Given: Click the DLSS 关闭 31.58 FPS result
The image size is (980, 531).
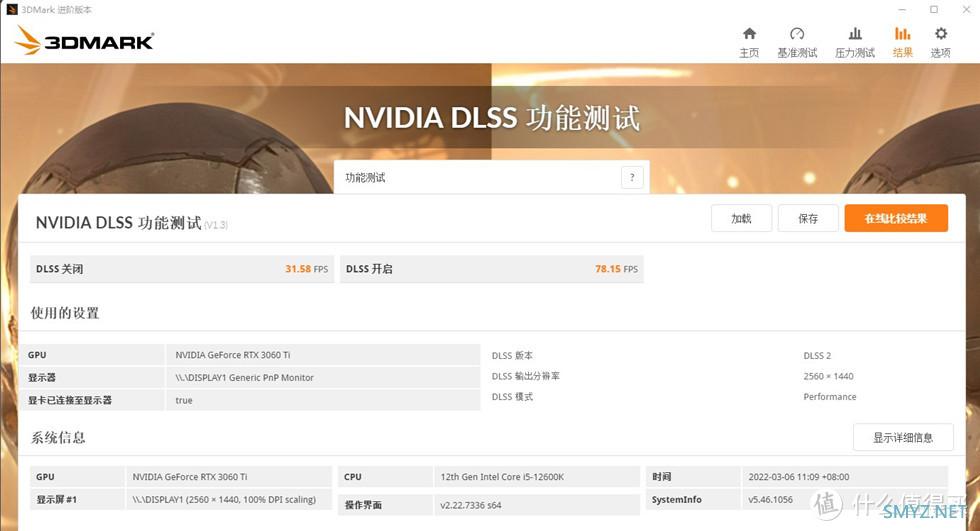Looking at the screenshot, I should click(x=182, y=269).
